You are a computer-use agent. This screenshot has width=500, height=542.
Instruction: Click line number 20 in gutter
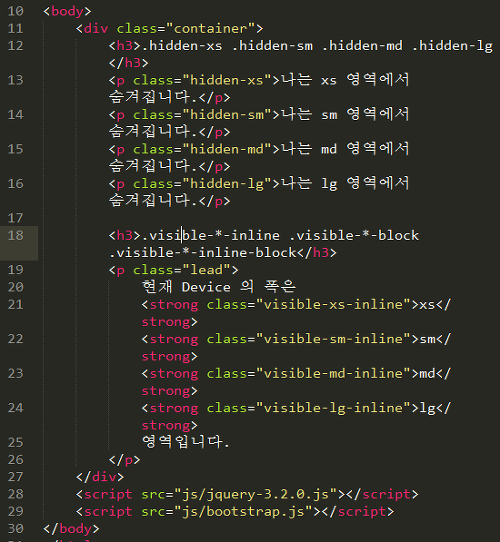(16, 287)
